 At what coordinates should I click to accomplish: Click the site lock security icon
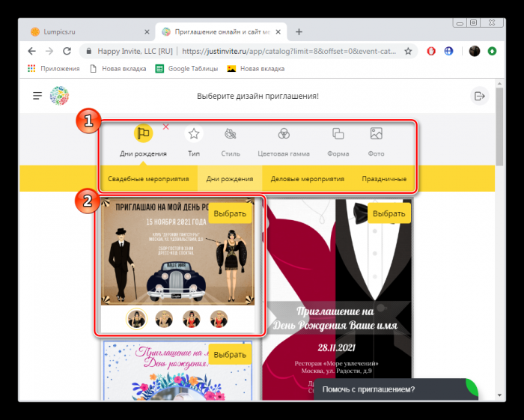[88, 51]
